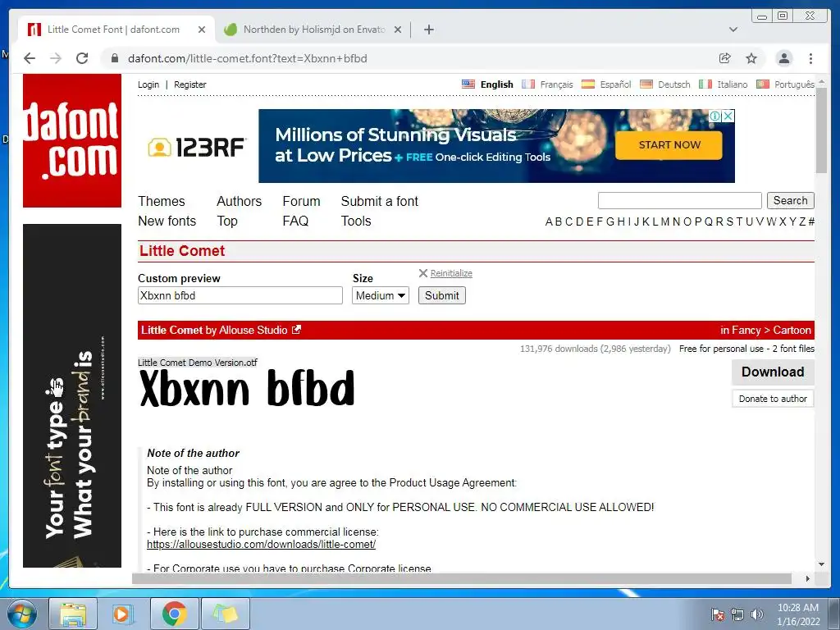
Task: Click the padlock site info icon
Action: coord(115,58)
